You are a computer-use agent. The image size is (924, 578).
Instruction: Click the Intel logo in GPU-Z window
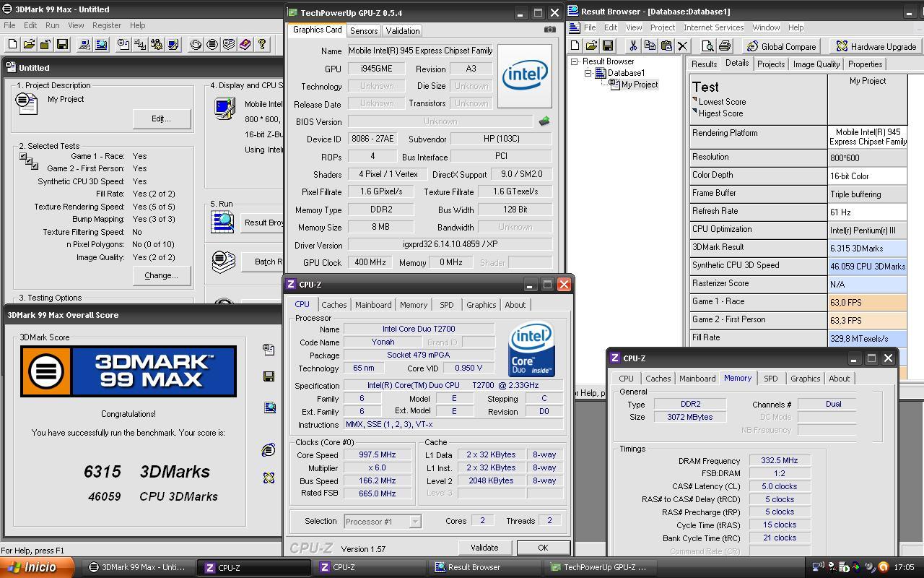pyautogui.click(x=525, y=76)
